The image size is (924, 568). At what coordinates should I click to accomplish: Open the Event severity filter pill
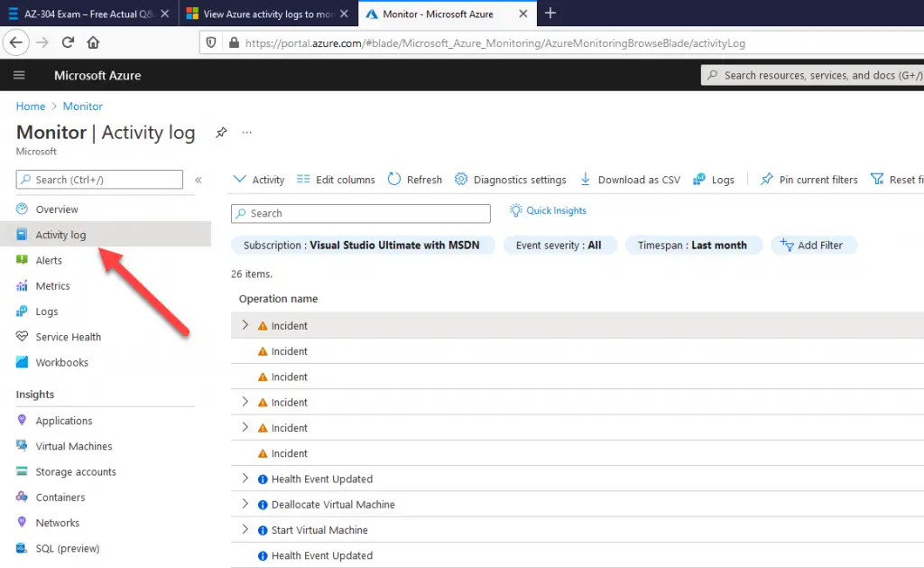click(x=559, y=246)
